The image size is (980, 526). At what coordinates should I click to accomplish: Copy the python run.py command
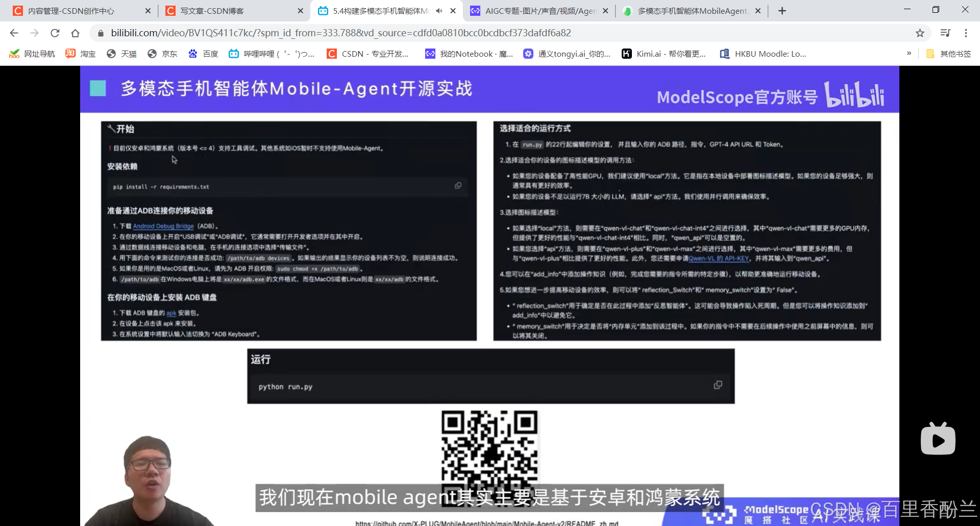718,385
